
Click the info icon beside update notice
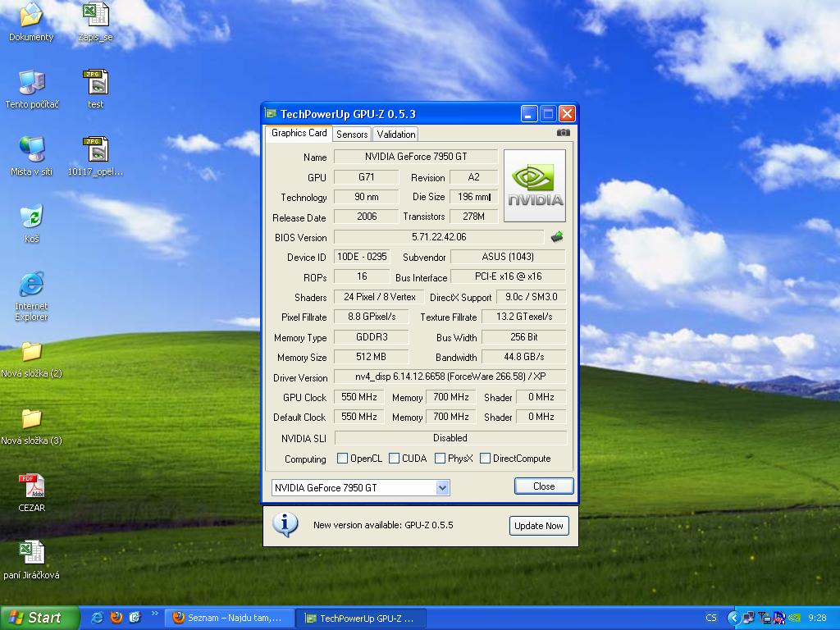pos(285,524)
